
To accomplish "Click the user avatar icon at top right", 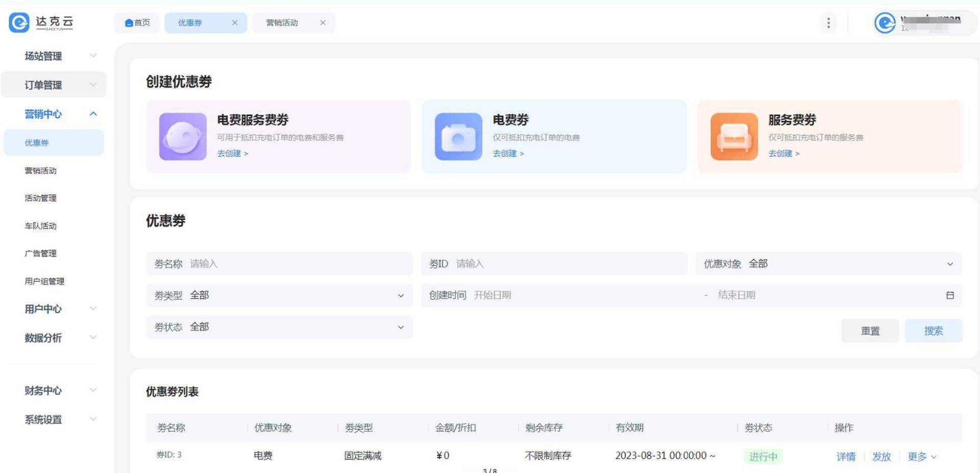I will 885,22.
